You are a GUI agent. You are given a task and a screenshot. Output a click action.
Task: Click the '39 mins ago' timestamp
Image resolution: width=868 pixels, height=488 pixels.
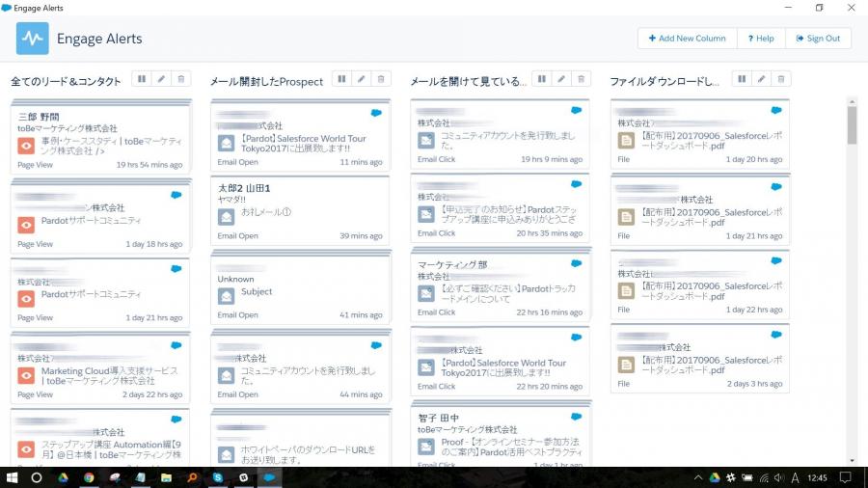(x=361, y=235)
